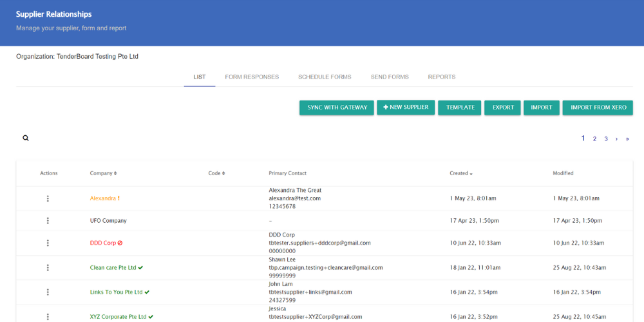This screenshot has width=644, height=322.
Task: Open the SCHEDULE FORMS tab
Action: click(x=325, y=77)
